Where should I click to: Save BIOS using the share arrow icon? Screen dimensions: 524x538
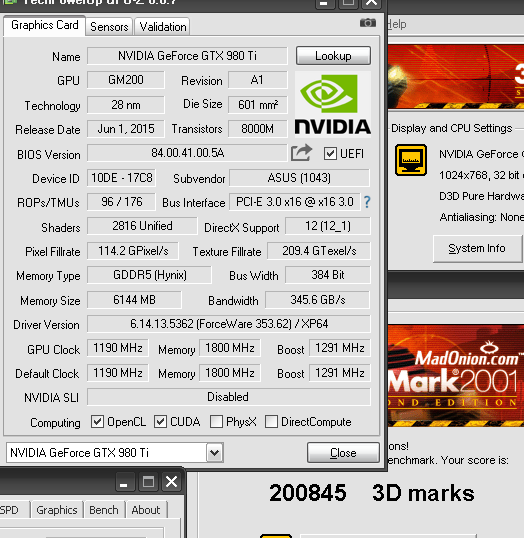pos(301,153)
